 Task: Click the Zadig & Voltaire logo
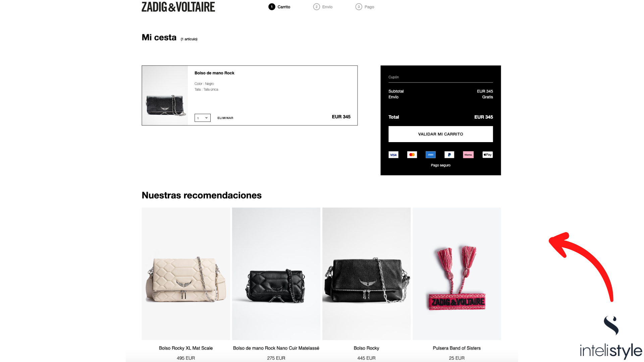coord(178,7)
